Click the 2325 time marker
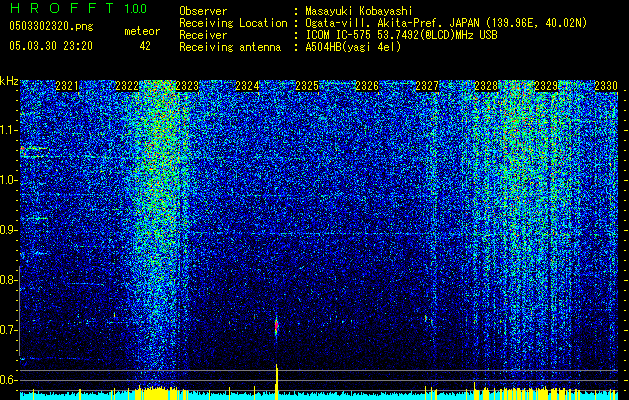 (307, 86)
